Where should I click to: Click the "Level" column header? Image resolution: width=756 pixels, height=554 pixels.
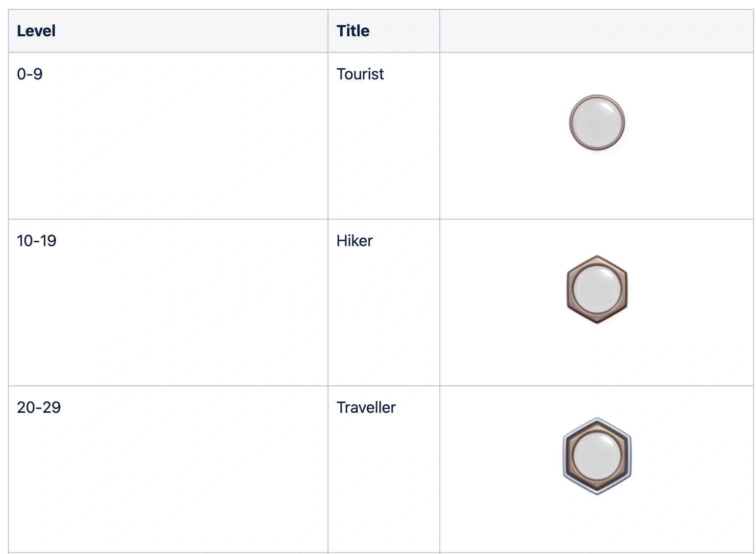[36, 31]
